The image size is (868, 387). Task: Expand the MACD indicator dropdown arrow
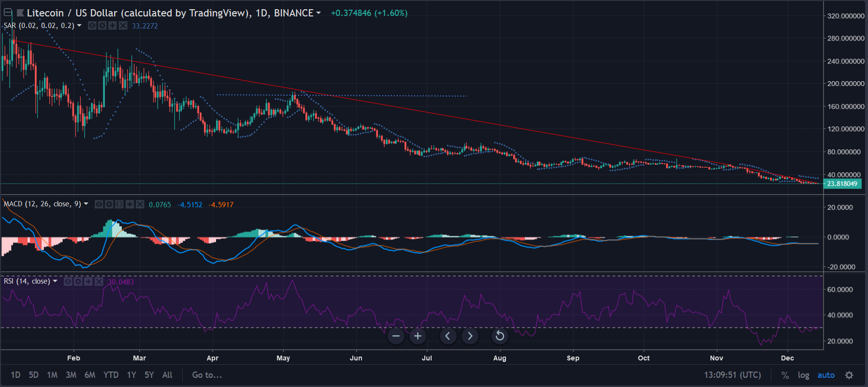click(x=86, y=204)
